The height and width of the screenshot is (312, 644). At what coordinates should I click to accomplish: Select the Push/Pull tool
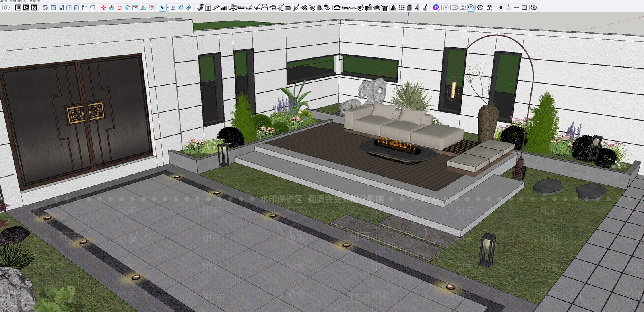[111, 8]
